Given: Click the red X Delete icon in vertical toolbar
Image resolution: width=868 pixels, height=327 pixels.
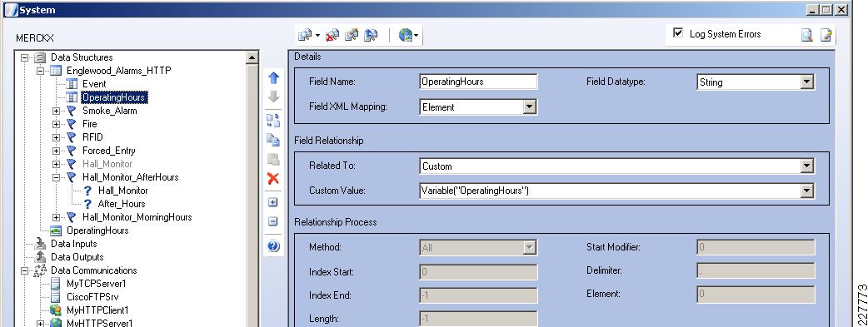Looking at the screenshot, I should tap(273, 178).
